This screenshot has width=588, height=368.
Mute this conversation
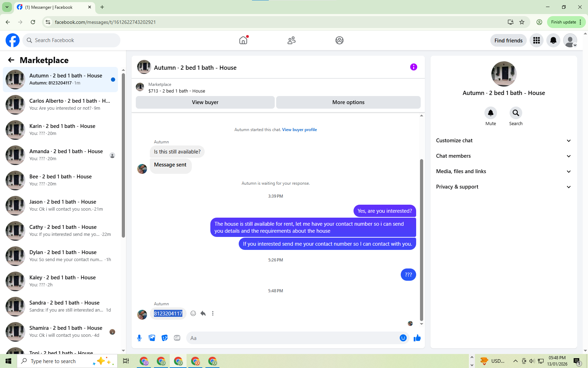pos(491,113)
